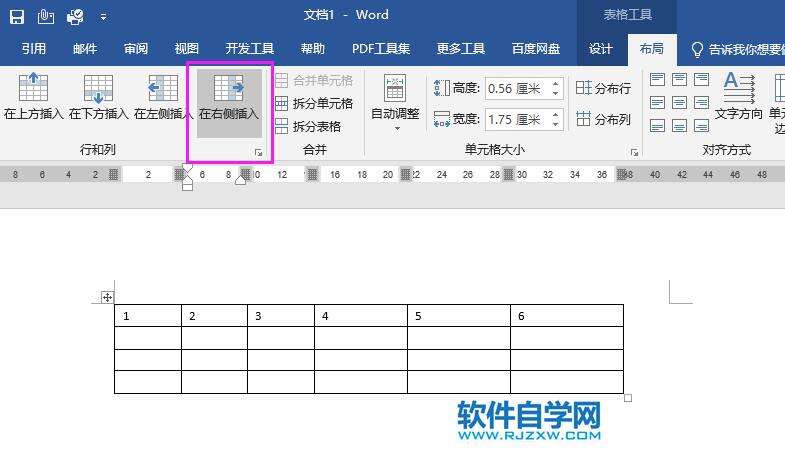
Task: Align cell text top left
Action: click(x=657, y=79)
